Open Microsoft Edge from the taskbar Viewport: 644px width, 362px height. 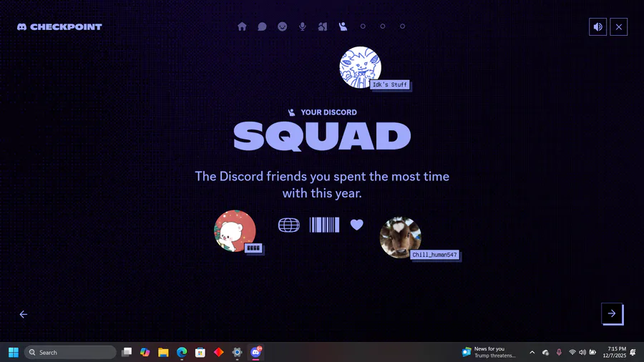pyautogui.click(x=182, y=352)
